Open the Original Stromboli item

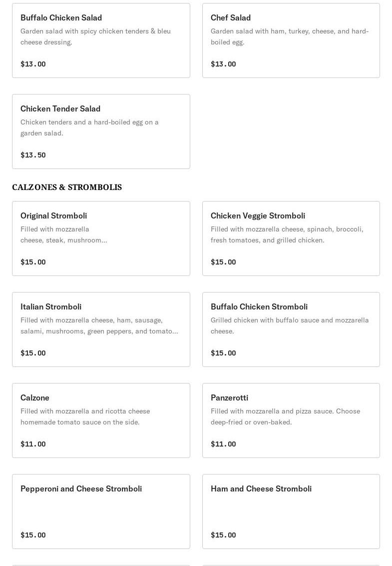[x=101, y=238]
